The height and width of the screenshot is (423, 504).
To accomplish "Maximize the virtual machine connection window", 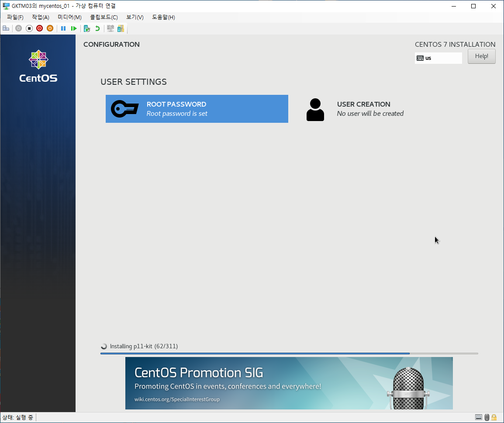I will pos(473,6).
